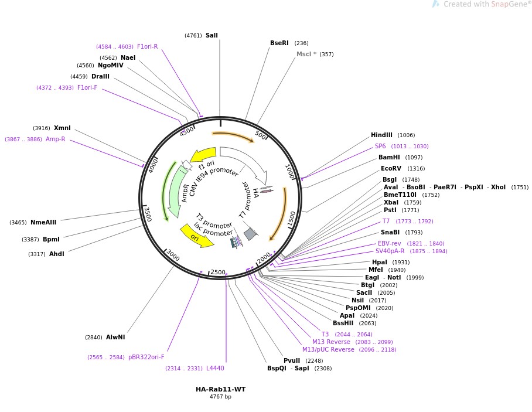Select the HA tag feature label
Image resolution: width=532 pixels, height=412 pixels.
click(255, 193)
